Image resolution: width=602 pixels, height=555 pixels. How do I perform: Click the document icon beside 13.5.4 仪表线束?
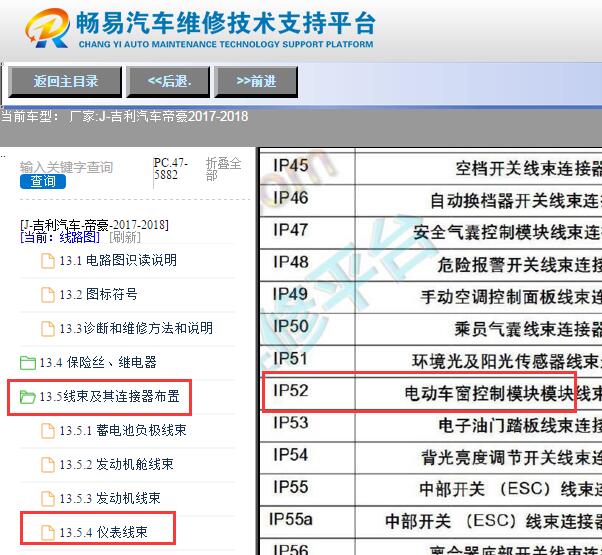pos(48,532)
